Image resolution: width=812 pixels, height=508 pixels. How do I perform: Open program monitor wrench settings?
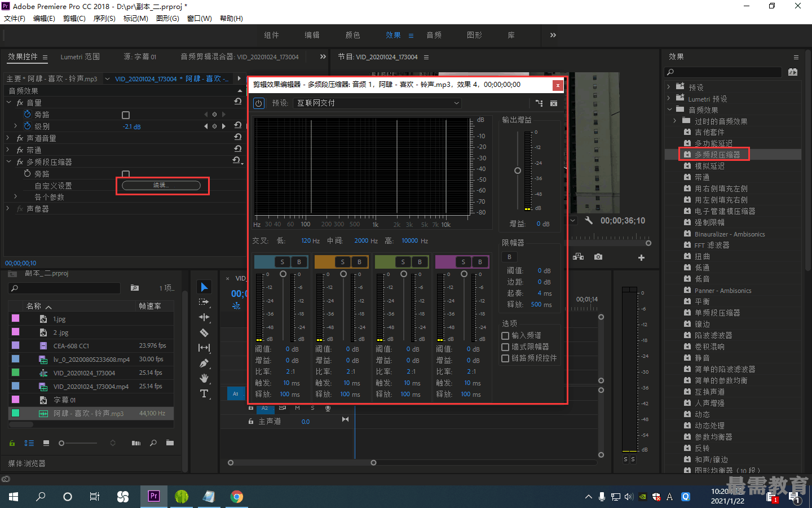[x=589, y=220]
